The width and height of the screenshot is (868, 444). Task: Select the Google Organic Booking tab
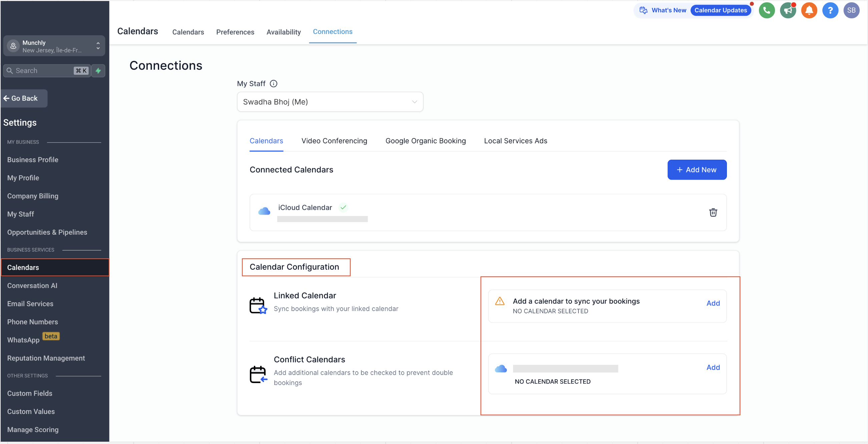(x=425, y=141)
